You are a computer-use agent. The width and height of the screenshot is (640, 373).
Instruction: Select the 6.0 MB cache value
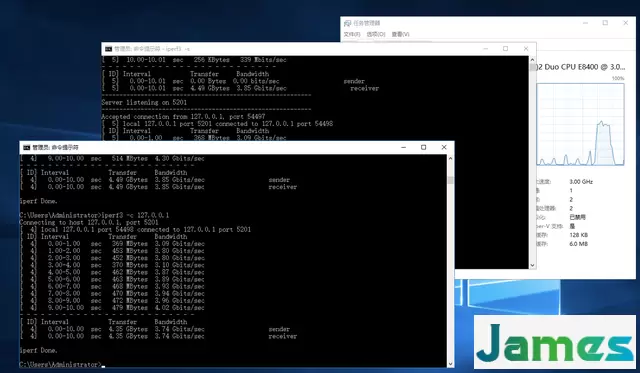coord(578,244)
